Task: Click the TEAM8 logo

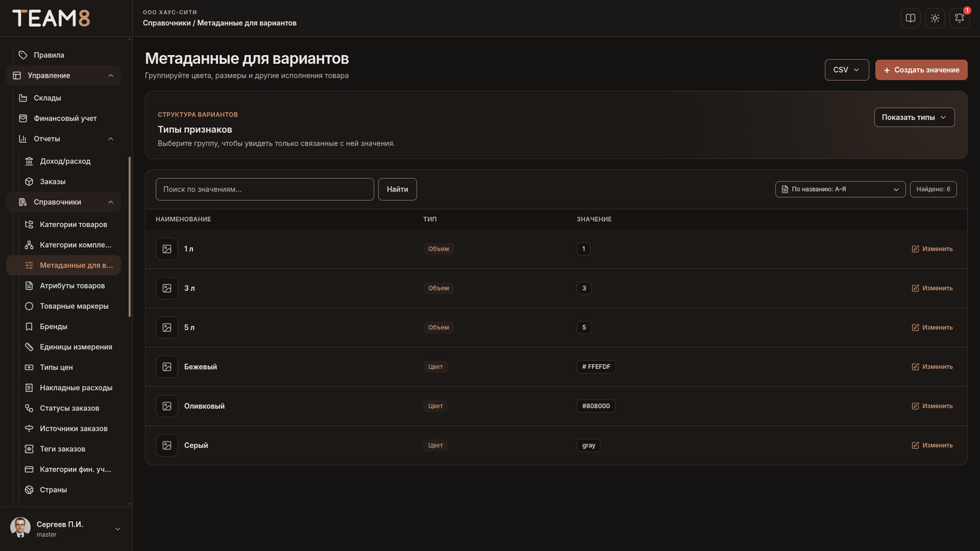Action: click(x=51, y=18)
